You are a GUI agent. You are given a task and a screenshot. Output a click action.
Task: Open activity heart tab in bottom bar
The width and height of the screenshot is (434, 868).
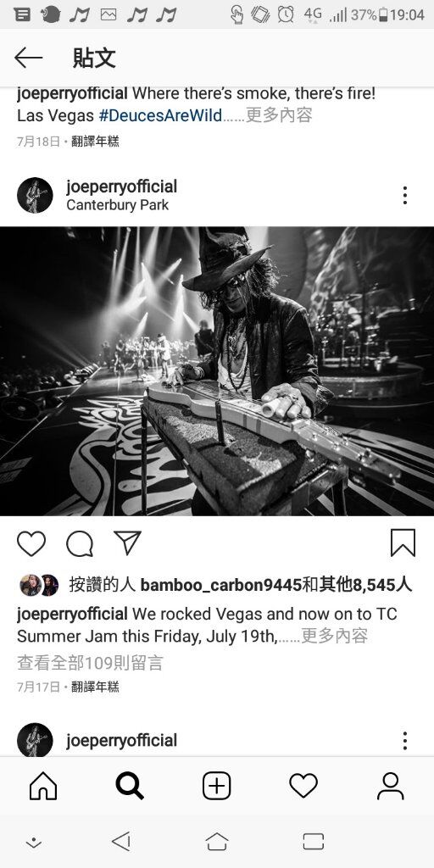pos(303,786)
